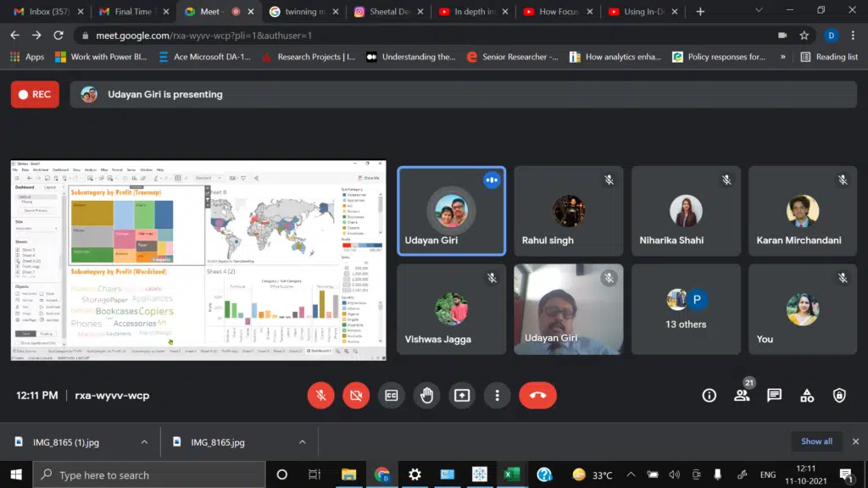Open the Activities shapes icon
Image resolution: width=868 pixels, height=488 pixels.
806,395
